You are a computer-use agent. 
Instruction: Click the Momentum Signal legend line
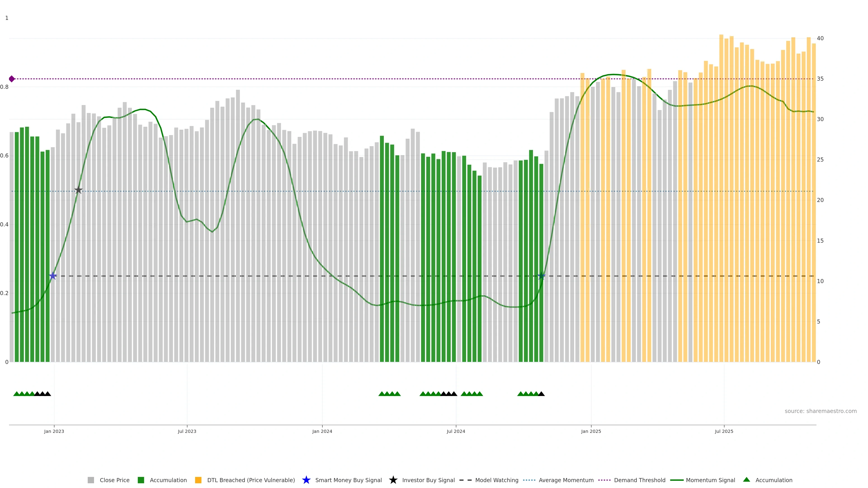677,480
